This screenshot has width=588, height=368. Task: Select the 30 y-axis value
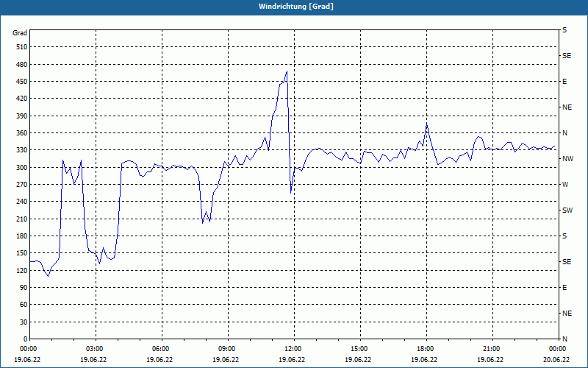click(x=24, y=322)
